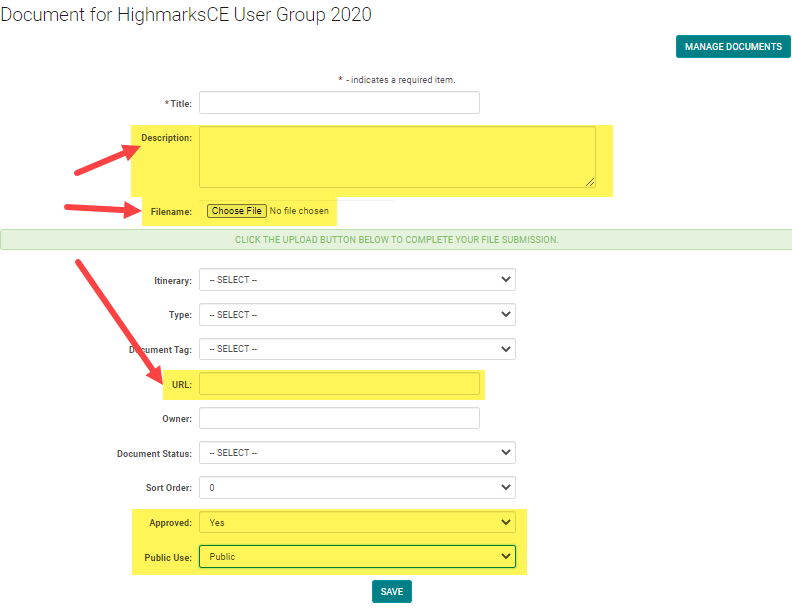Image resolution: width=792 pixels, height=611 pixels.
Task: Open the Sort Order dropdown
Action: click(x=357, y=488)
